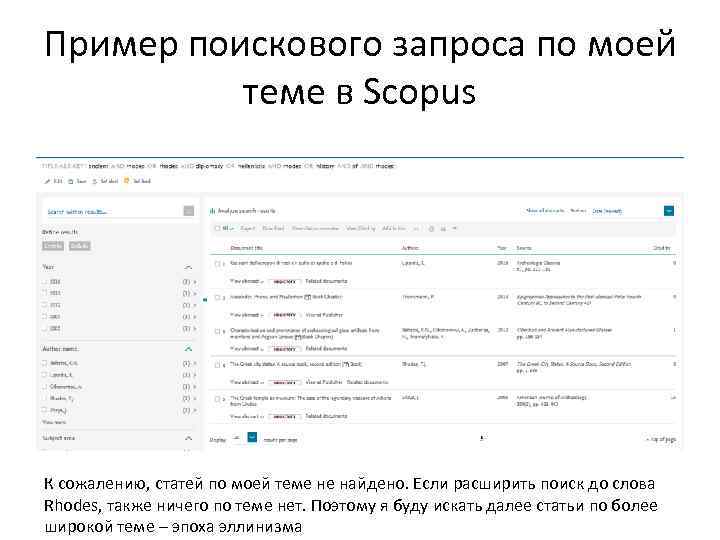Image resolution: width=720 pixels, height=540 pixels.
Task: Click author Thonemann, P. in results
Action: [418, 297]
